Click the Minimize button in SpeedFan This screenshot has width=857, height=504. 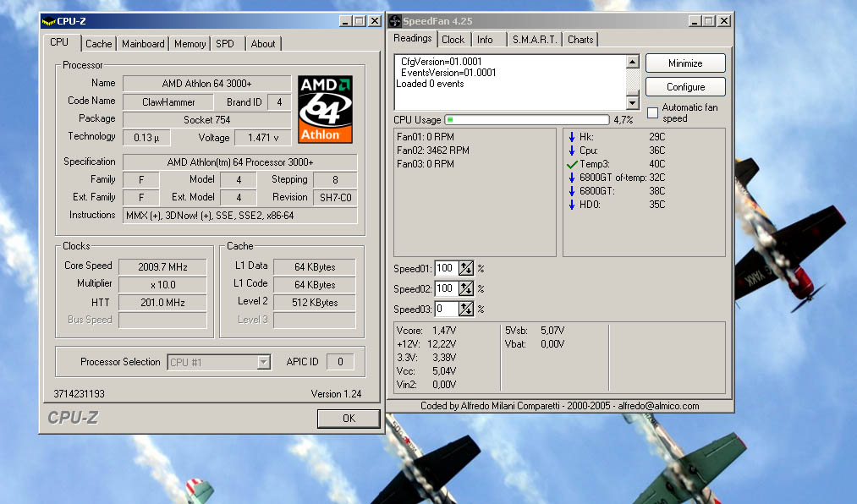(x=685, y=63)
